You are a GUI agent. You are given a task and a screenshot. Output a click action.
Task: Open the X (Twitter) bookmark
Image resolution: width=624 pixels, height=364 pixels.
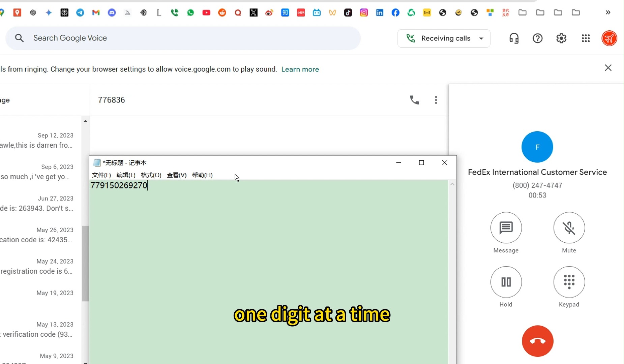tap(254, 13)
